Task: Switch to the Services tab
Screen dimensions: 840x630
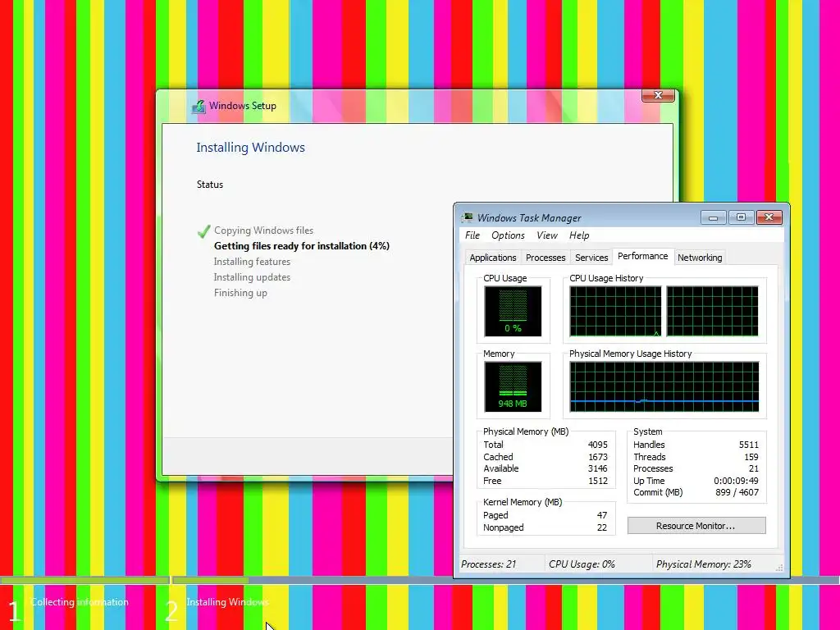Action: click(x=591, y=258)
